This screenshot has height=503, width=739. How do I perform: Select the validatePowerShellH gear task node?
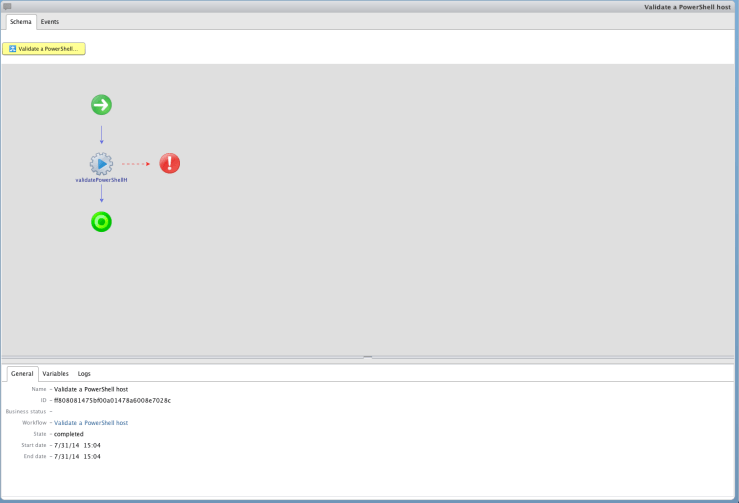coord(101,163)
